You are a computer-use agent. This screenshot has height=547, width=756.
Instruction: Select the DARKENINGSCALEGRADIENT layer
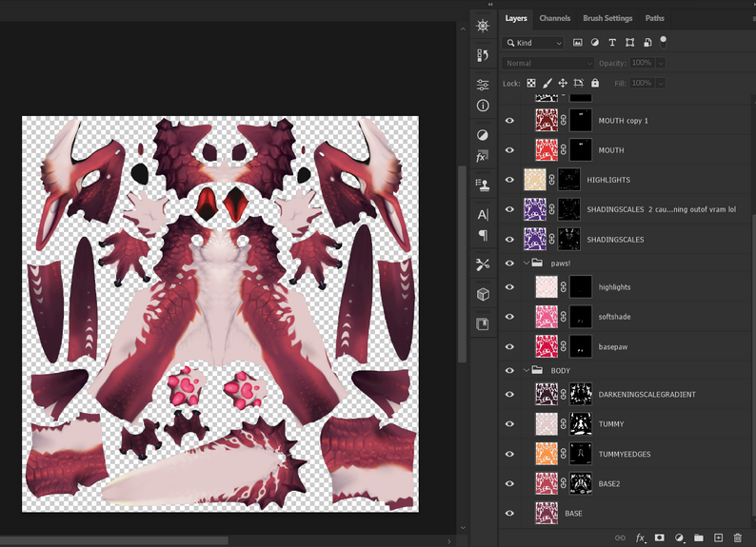(x=647, y=395)
